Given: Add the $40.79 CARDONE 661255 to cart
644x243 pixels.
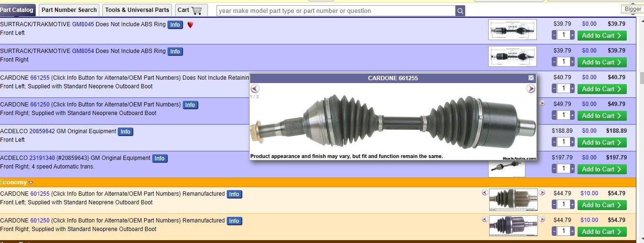Looking at the screenshot, I should 601,89.
